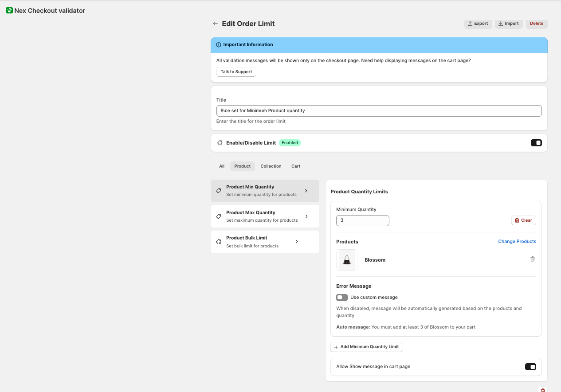Screen dimensions: 561x392
Task: Toggle the Enable/Disable Limit switch
Action: click(536, 143)
